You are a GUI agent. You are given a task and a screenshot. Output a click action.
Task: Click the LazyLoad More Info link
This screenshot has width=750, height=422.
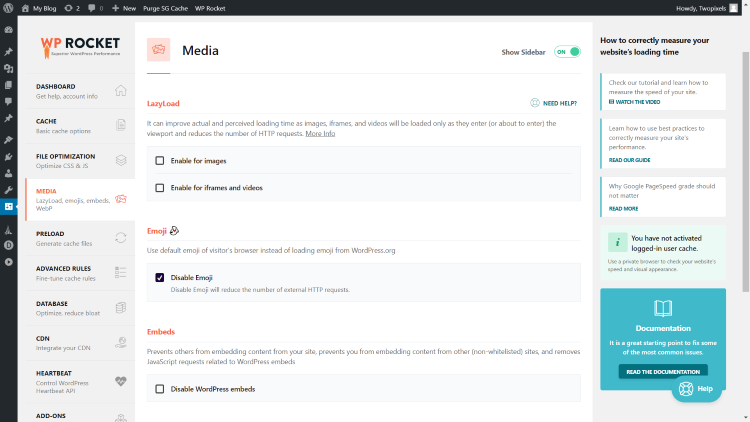click(320, 133)
